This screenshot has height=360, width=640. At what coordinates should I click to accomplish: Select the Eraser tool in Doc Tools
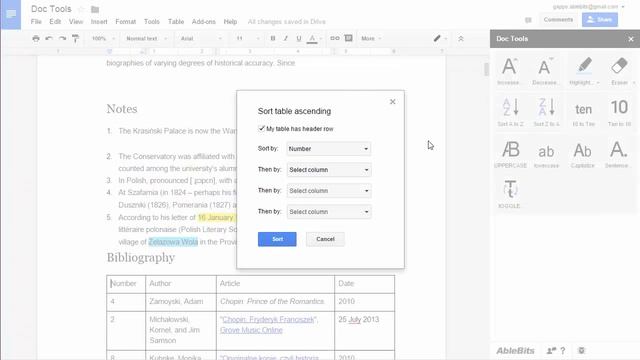tap(619, 71)
